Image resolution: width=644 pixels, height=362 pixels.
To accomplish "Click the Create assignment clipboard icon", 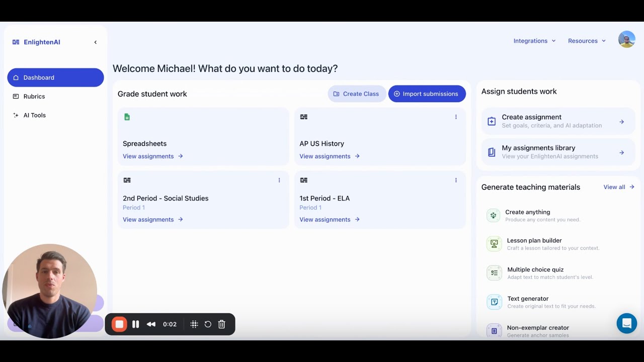I will [492, 122].
